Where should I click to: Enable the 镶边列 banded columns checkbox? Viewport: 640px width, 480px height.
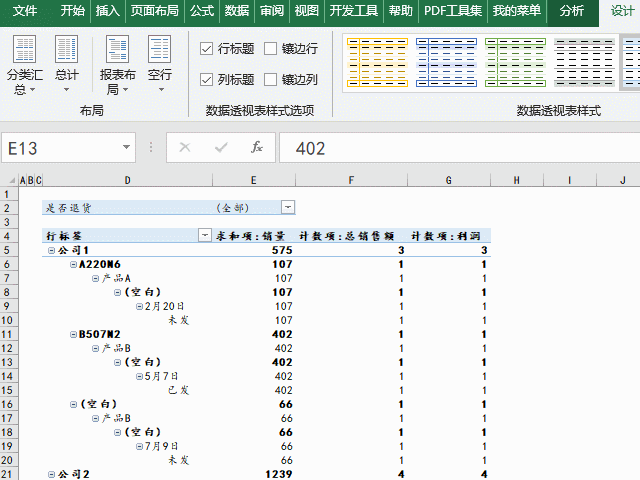pos(271,79)
